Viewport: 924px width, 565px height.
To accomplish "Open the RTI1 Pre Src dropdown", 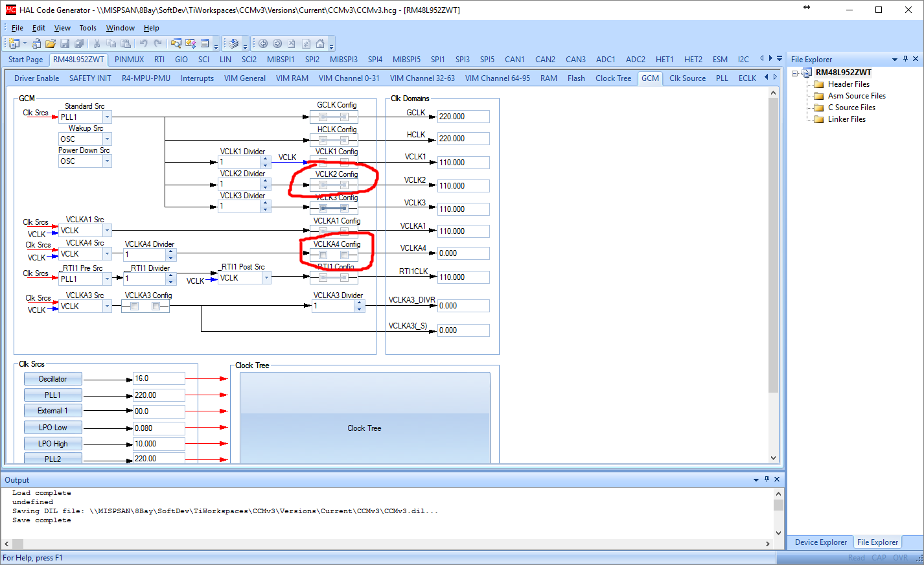I will [107, 279].
